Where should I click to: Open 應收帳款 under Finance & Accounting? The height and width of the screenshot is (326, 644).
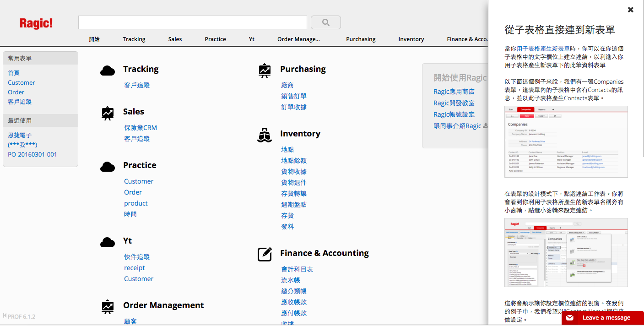(x=294, y=302)
